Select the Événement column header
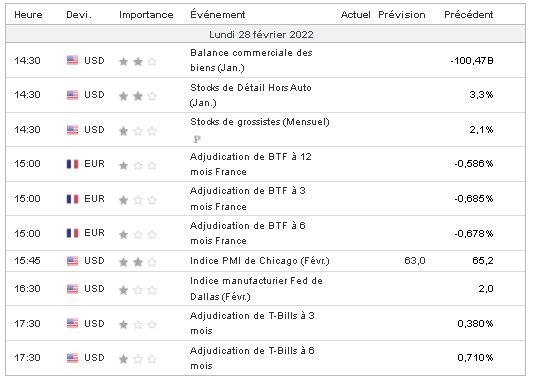 tap(218, 14)
